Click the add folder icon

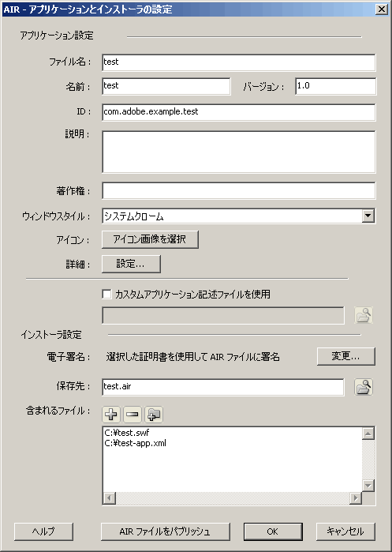point(154,415)
